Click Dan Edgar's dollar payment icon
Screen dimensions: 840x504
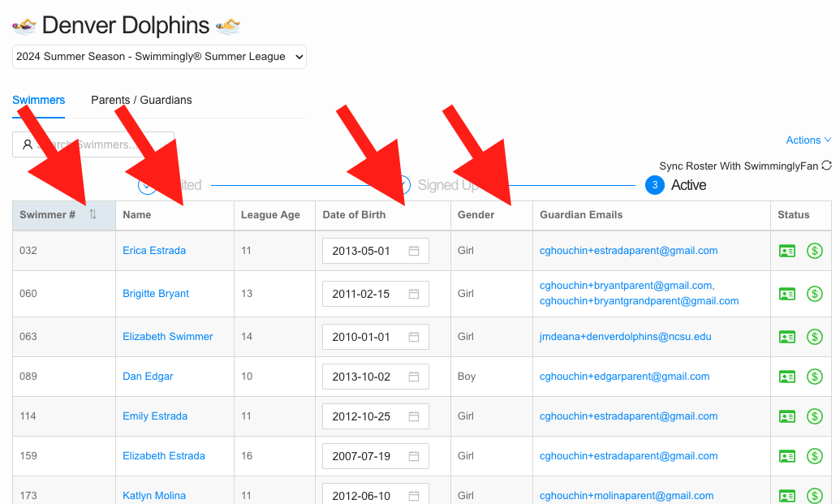(814, 377)
